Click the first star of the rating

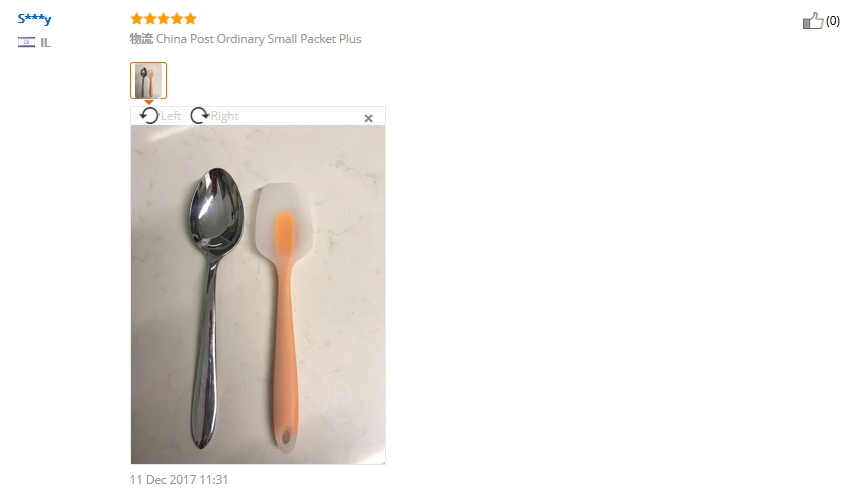coord(136,19)
